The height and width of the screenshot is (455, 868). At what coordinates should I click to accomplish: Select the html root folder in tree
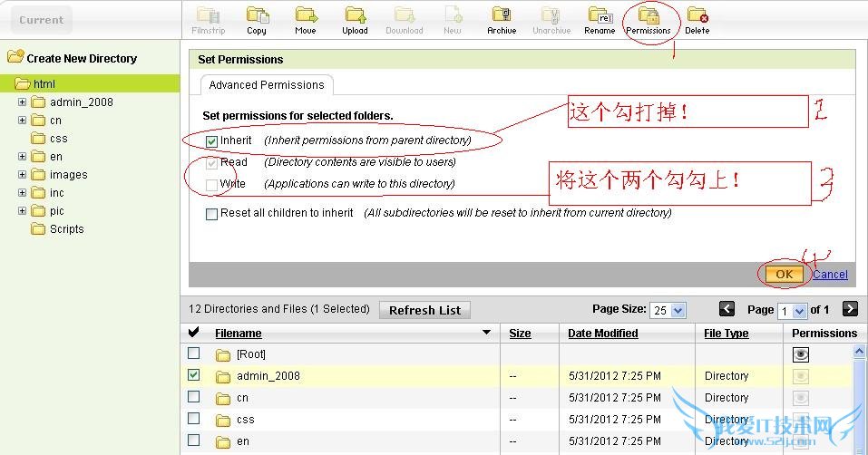(x=44, y=84)
